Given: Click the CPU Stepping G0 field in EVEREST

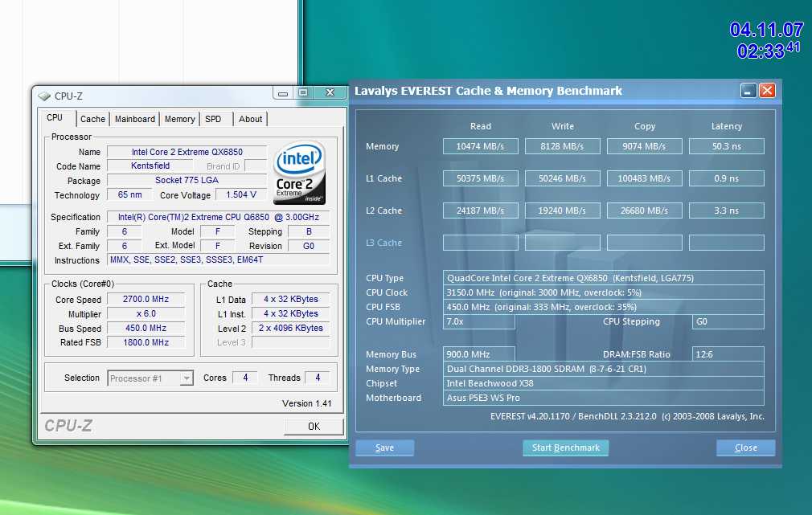Looking at the screenshot, I should click(728, 321).
